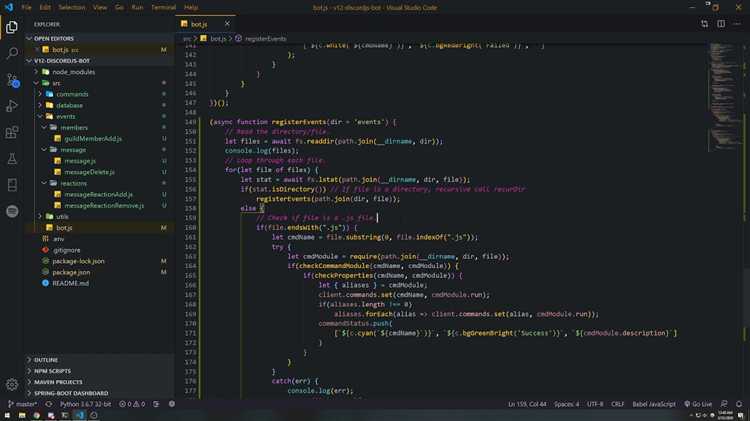This screenshot has height=421, width=750.
Task: Open the Manage gear in activity bar
Action: pos(12,384)
